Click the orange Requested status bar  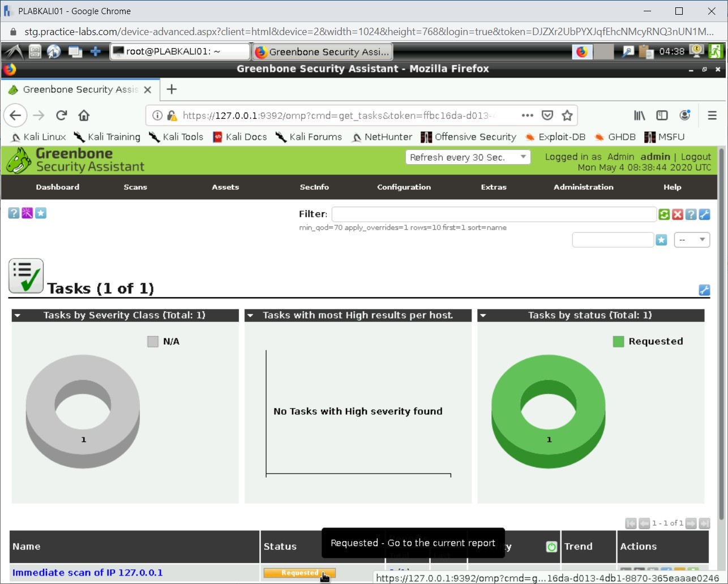299,573
